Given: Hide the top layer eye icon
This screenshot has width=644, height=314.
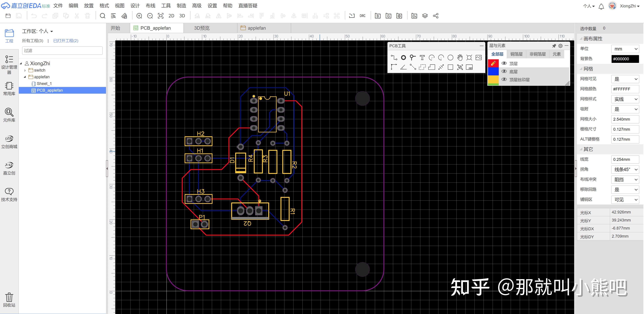Looking at the screenshot, I should pos(504,64).
